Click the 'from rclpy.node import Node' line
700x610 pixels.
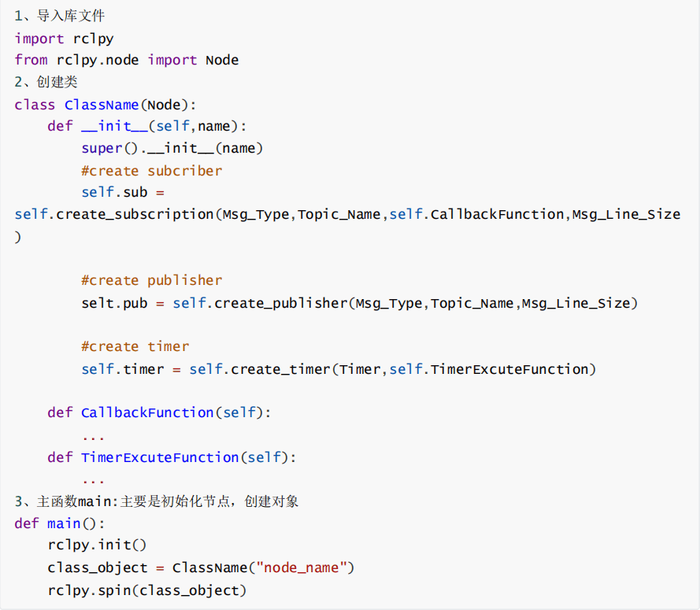click(126, 60)
